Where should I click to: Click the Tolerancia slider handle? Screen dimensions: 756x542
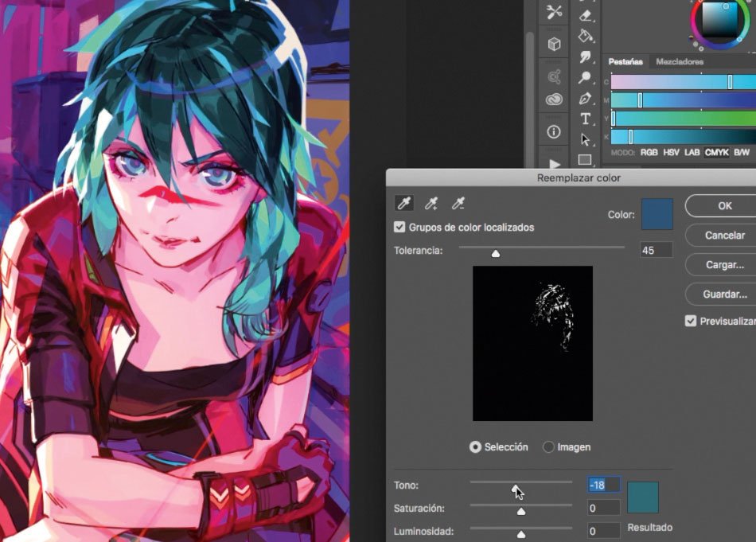click(496, 254)
